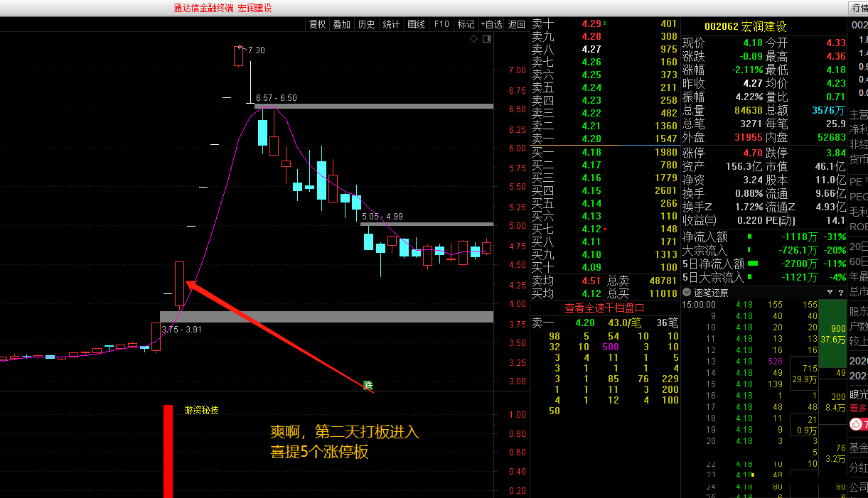Click 查看全速千档盘口 link
The width and height of the screenshot is (868, 498).
[x=604, y=308]
